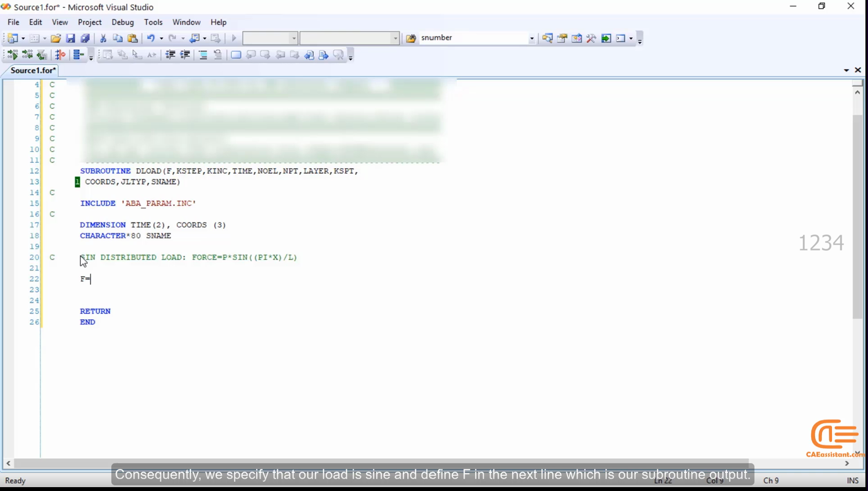Click the Save All icon
This screenshot has width=868, height=491.
coord(85,38)
